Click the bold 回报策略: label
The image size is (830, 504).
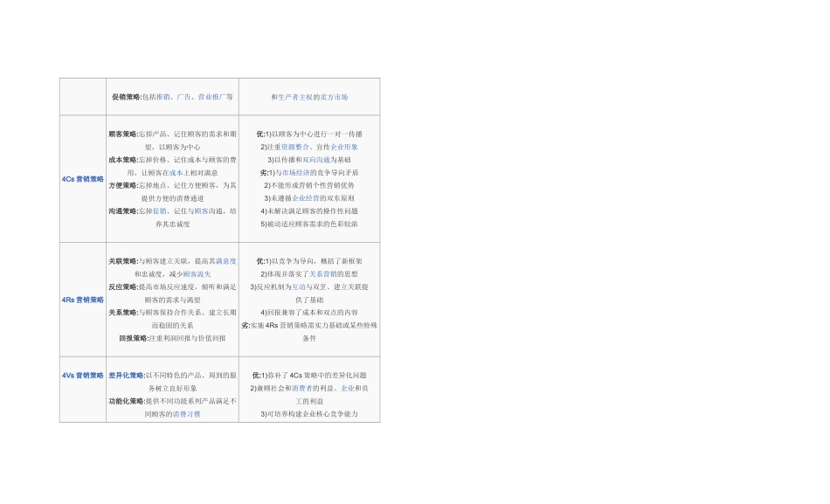(x=134, y=338)
